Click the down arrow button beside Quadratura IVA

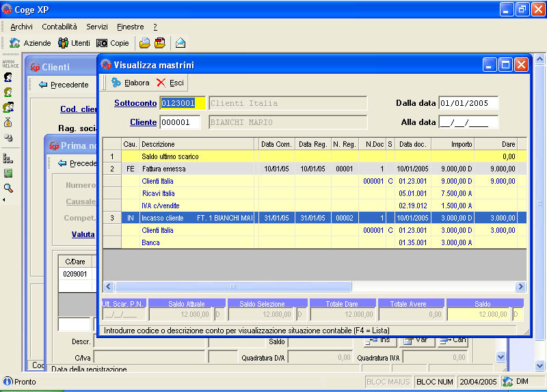tap(501, 356)
